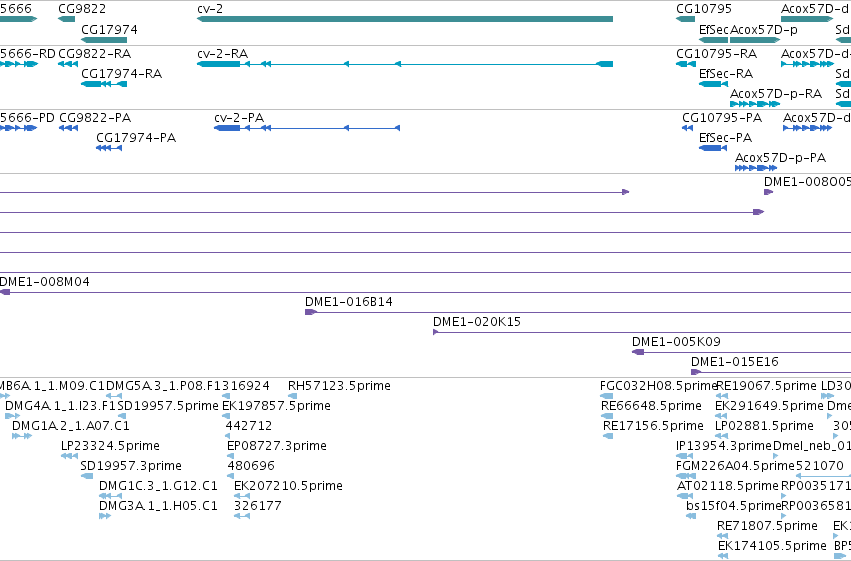
Task: Select the Acox57D-p gene label
Action: click(x=764, y=29)
